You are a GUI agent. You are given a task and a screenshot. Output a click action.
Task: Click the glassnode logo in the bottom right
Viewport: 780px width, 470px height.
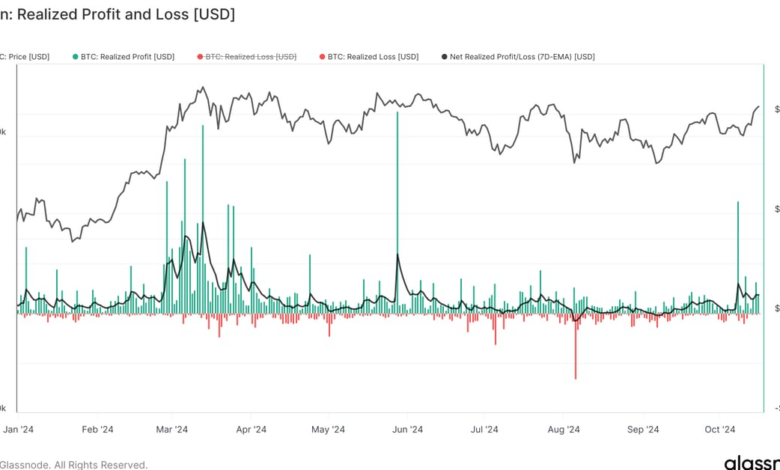point(751,462)
